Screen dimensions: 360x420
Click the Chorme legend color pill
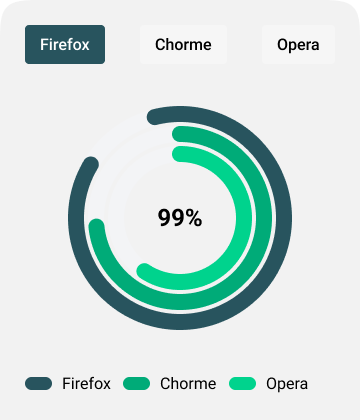[136, 383]
